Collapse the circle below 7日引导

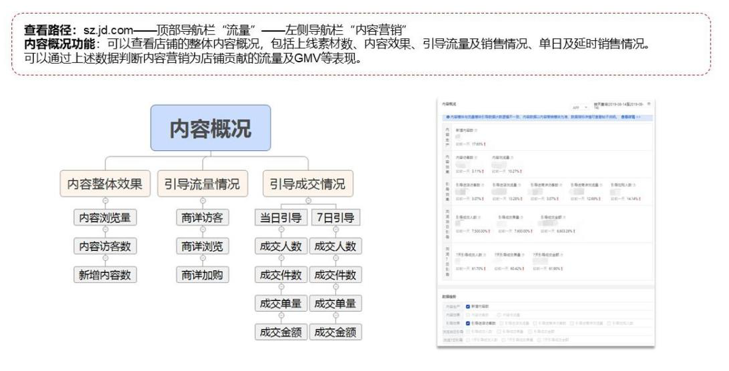coord(336,229)
